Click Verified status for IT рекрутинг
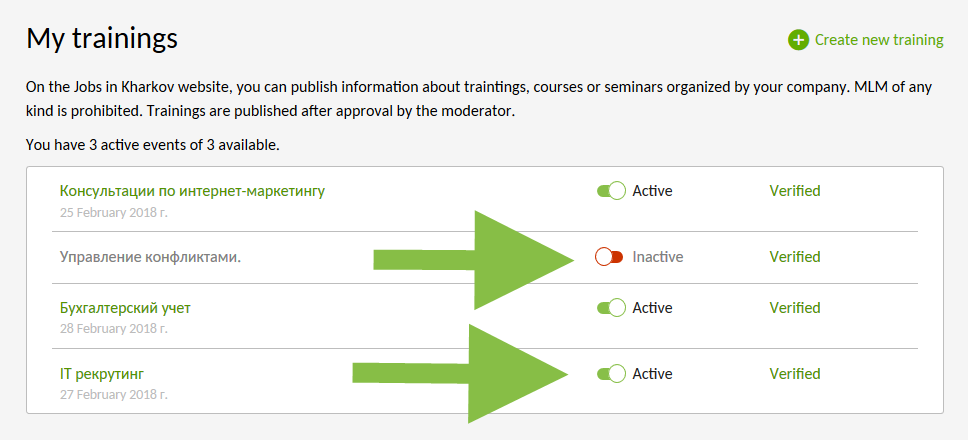The height and width of the screenshot is (440, 968). point(795,374)
